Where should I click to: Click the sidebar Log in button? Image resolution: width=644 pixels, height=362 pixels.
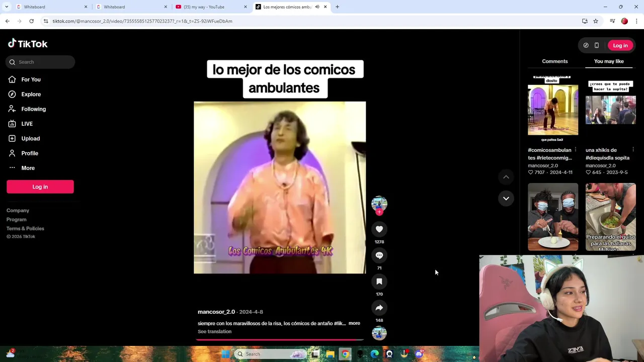click(x=40, y=187)
